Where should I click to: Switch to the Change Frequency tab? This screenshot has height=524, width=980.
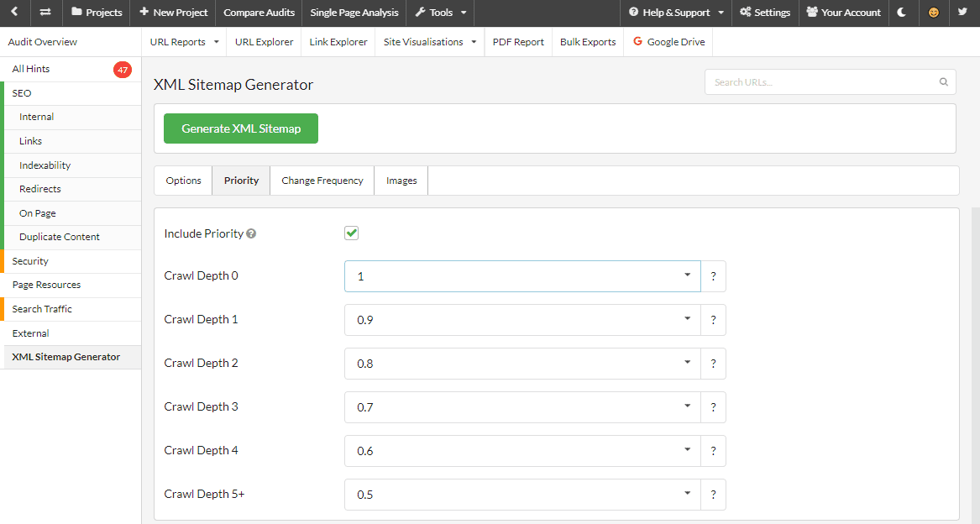322,181
